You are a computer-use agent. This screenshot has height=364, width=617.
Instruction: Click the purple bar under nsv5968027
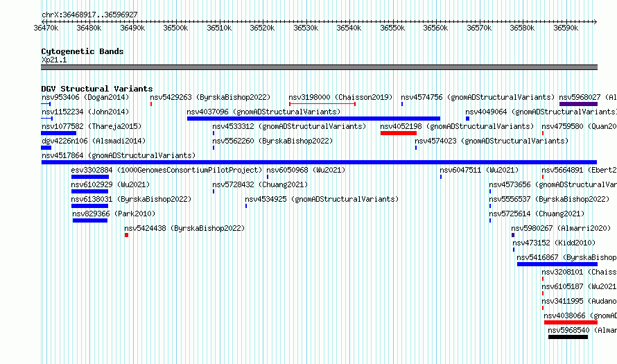pos(578,104)
